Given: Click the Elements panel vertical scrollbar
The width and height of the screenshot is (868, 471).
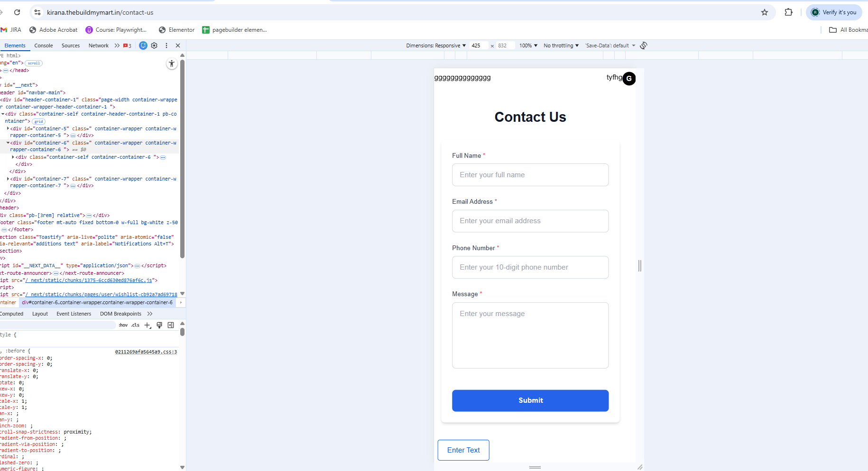Looking at the screenshot, I should click(x=182, y=159).
